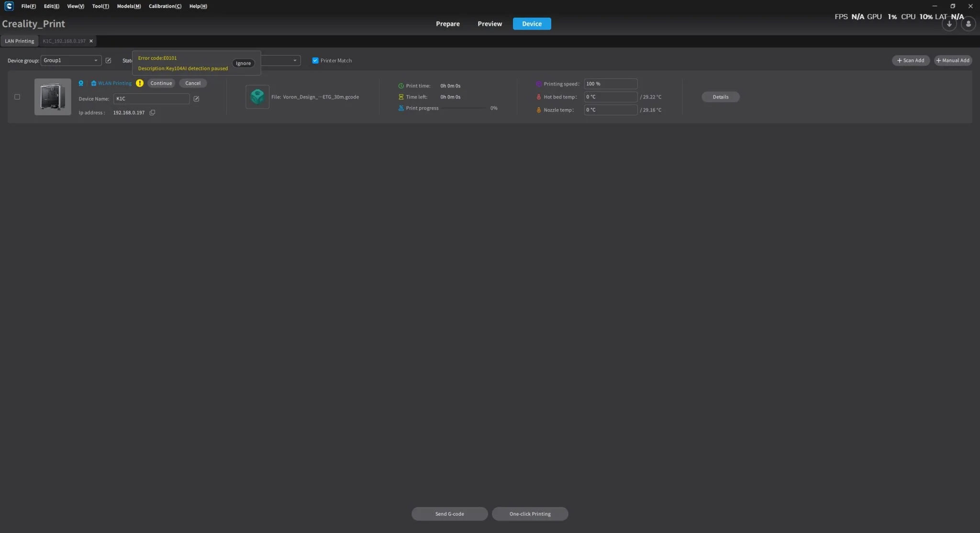Click the camera icon beside WLAN Printing
The height and width of the screenshot is (533, 980).
pyautogui.click(x=81, y=83)
